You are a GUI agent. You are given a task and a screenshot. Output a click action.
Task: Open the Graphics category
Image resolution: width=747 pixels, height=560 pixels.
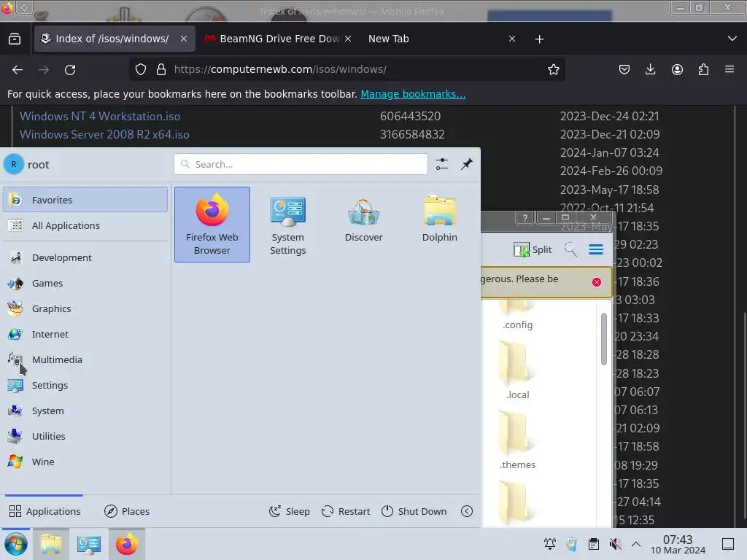tap(85, 308)
